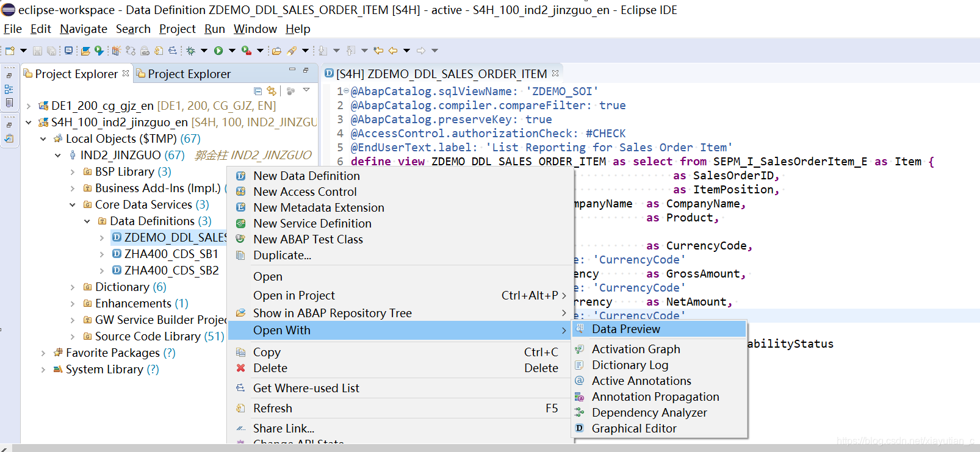Click the Collapse All icon in Project Explorer

coord(258,91)
